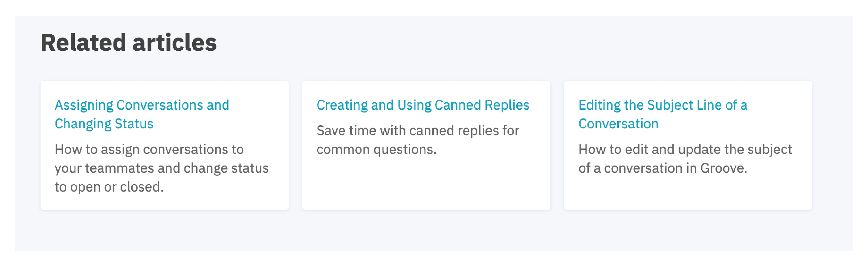Viewport: 868px width, 266px height.
Task: Click "of a conversation in Groove." text line
Action: click(x=662, y=168)
